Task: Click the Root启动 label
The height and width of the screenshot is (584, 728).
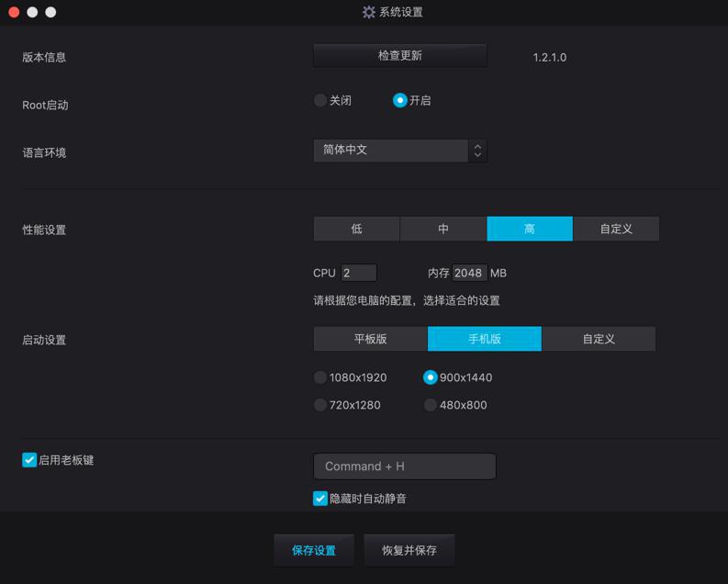Action: (45, 105)
